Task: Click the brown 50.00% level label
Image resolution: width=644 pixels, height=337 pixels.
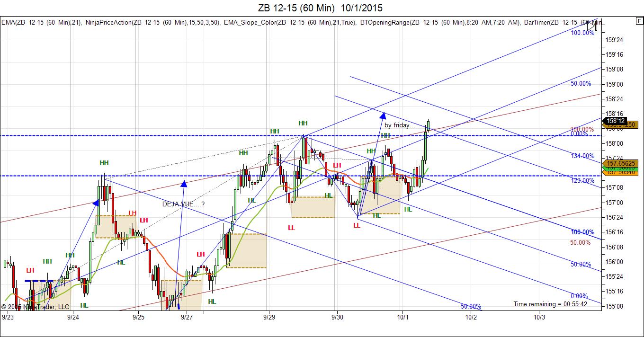Action: point(580,242)
